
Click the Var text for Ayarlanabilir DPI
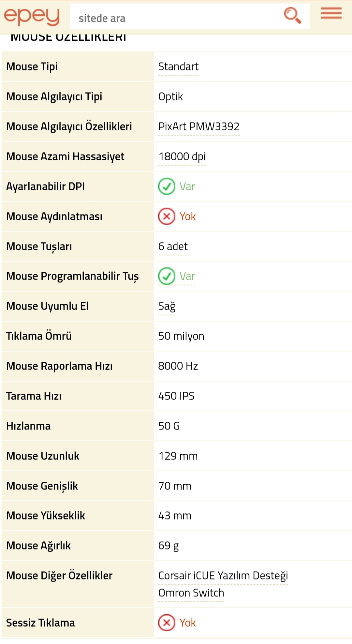click(x=187, y=187)
